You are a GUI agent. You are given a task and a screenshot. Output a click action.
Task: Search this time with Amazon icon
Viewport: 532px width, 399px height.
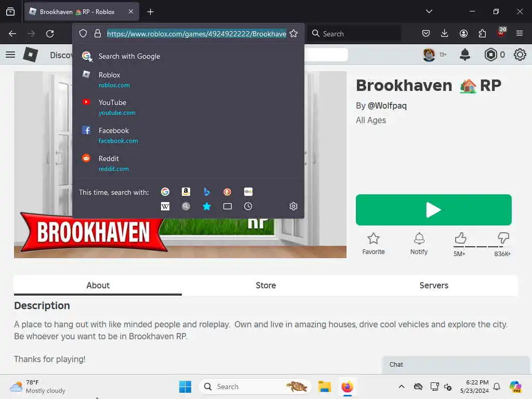point(185,192)
